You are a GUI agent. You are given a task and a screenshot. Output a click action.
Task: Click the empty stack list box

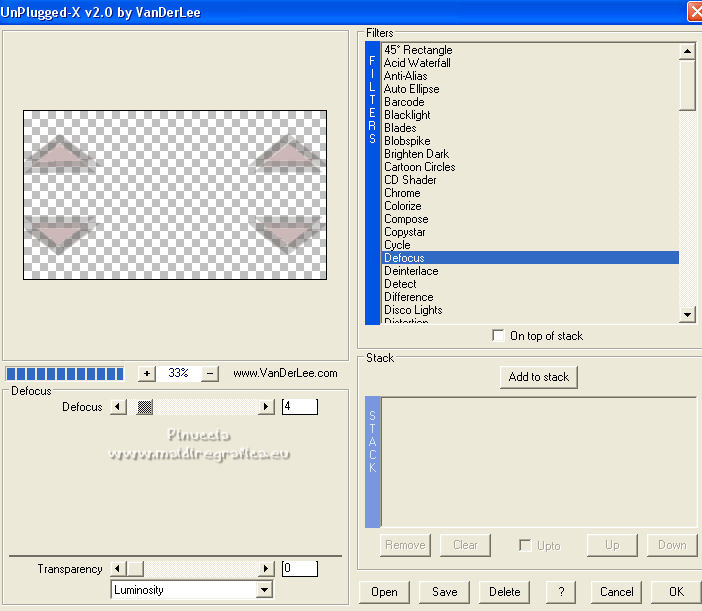(x=539, y=462)
